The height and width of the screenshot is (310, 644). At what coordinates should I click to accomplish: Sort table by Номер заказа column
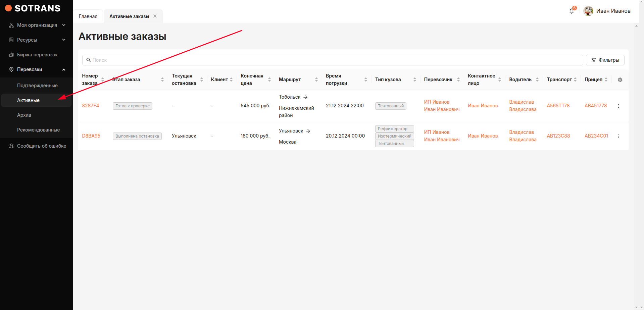(x=103, y=80)
